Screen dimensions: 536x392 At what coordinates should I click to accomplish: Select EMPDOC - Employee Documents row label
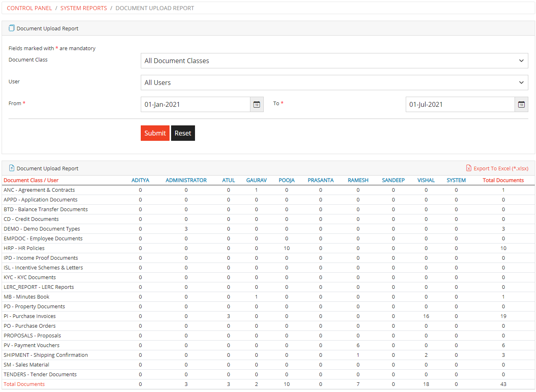pos(43,239)
